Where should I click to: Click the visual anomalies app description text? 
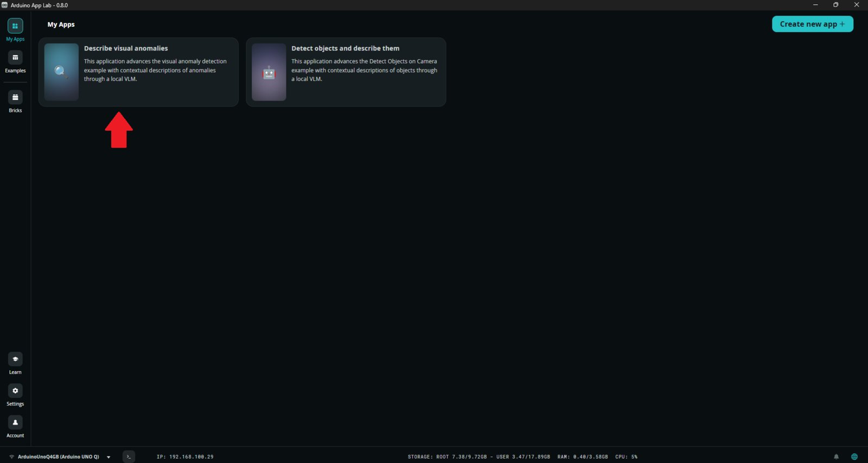[155, 70]
